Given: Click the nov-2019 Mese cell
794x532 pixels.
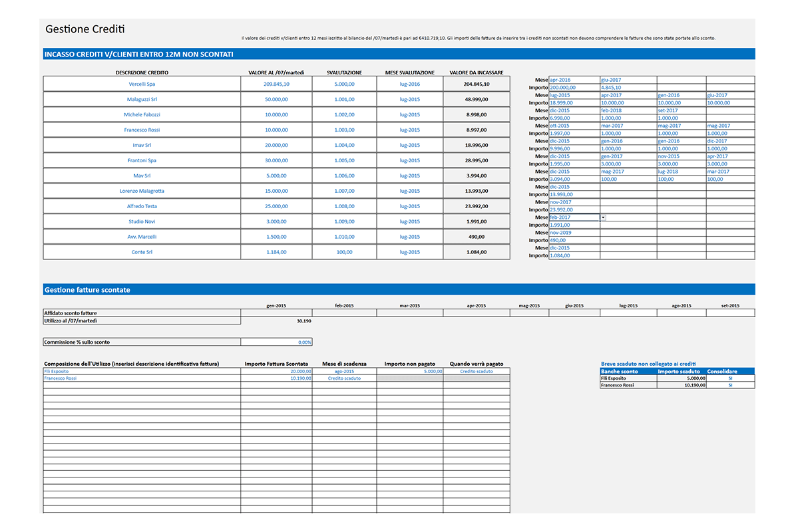Looking at the screenshot, I should point(575,233).
